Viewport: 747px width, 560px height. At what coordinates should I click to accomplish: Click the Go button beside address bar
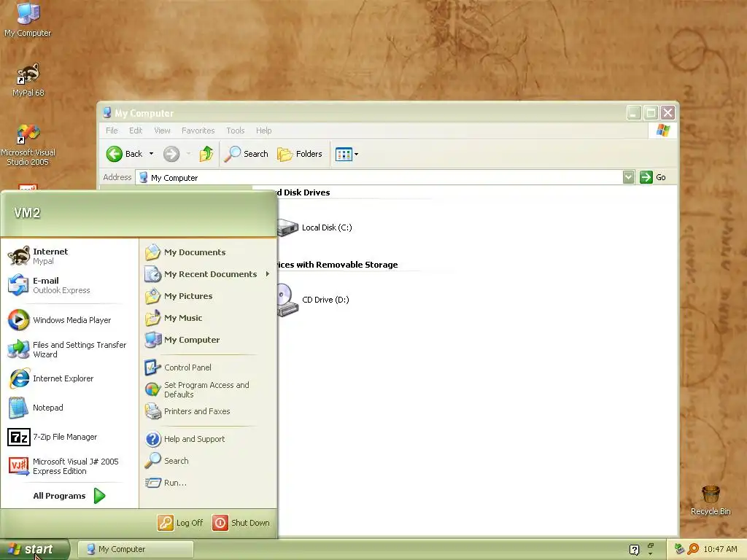click(x=653, y=177)
